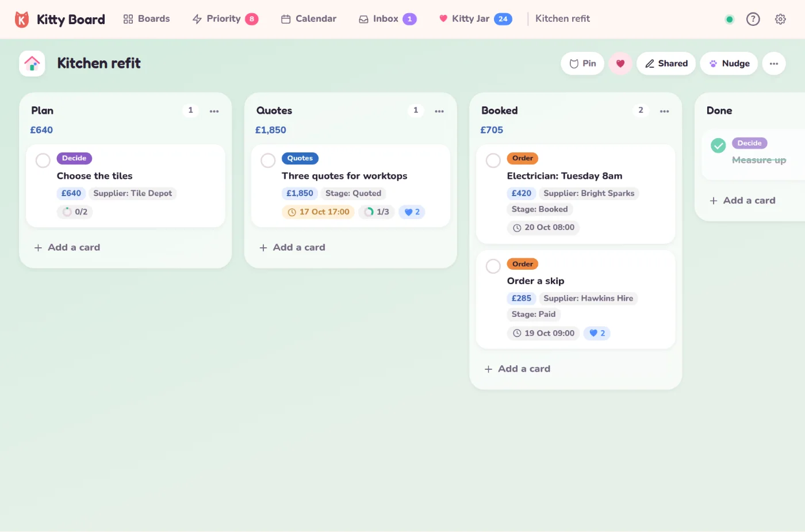Image resolution: width=805 pixels, height=532 pixels.
Task: Click the green online status indicator
Action: coord(730,19)
